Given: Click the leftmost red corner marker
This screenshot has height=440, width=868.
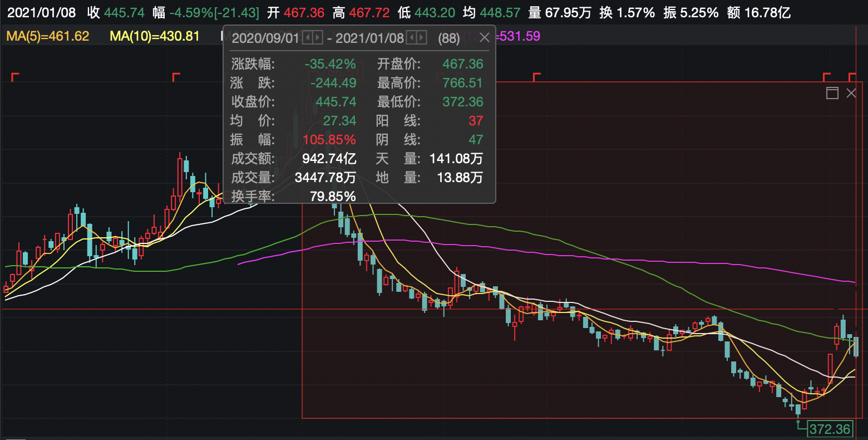Looking at the screenshot, I should pos(14,76).
